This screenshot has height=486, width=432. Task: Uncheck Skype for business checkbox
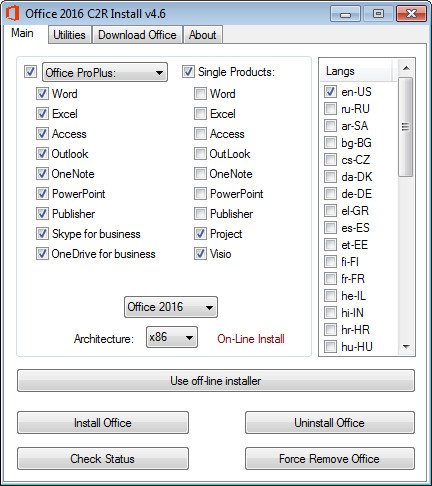(42, 234)
